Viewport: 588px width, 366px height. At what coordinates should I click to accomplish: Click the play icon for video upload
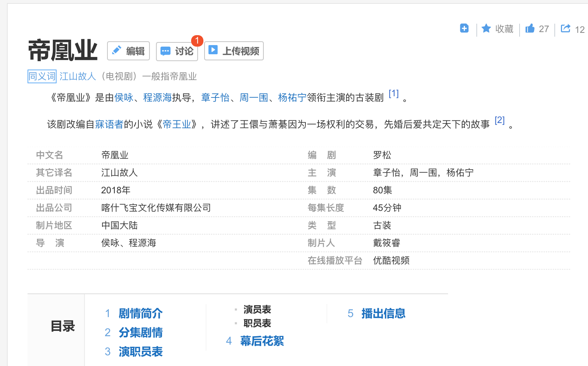213,50
